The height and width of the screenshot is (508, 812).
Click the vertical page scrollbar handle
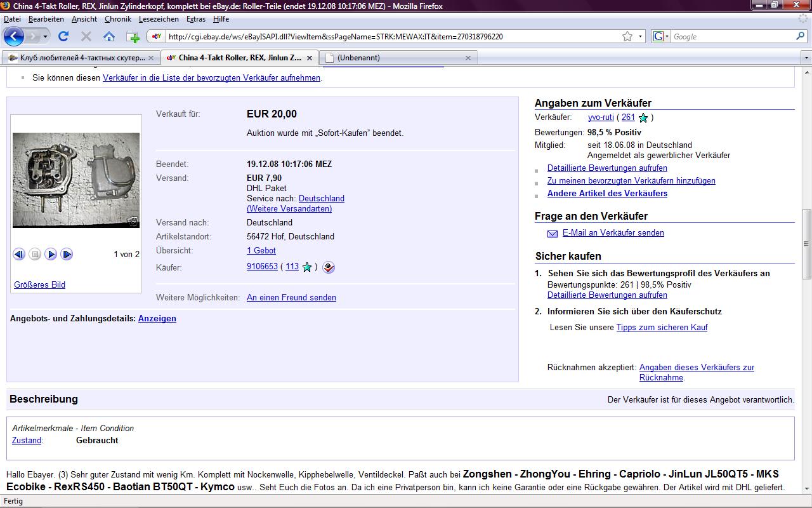806,244
